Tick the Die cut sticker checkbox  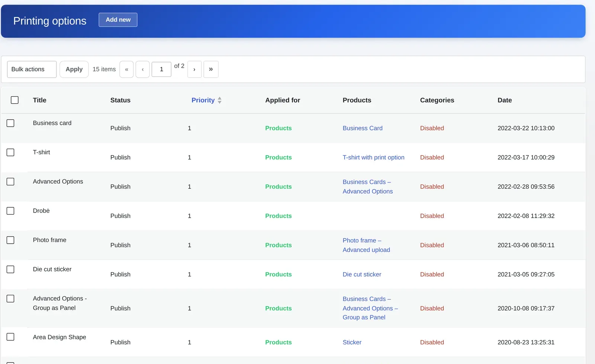pos(10,269)
